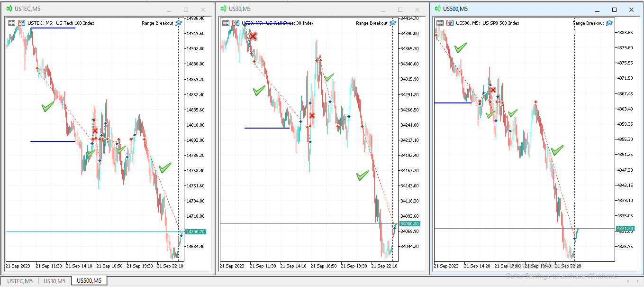Screen dimensions: 644x287
Task: Toggle one-click trading panel on USTEC chart
Action: point(12,23)
